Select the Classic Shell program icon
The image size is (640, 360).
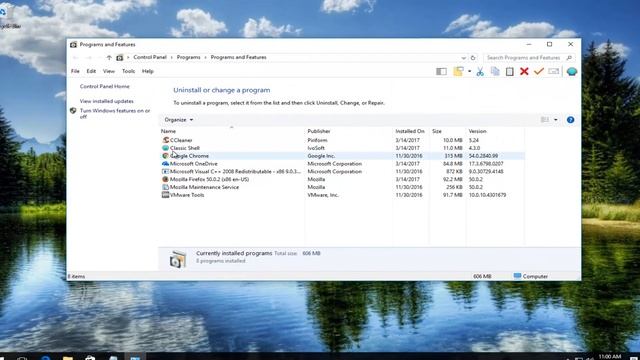point(165,148)
